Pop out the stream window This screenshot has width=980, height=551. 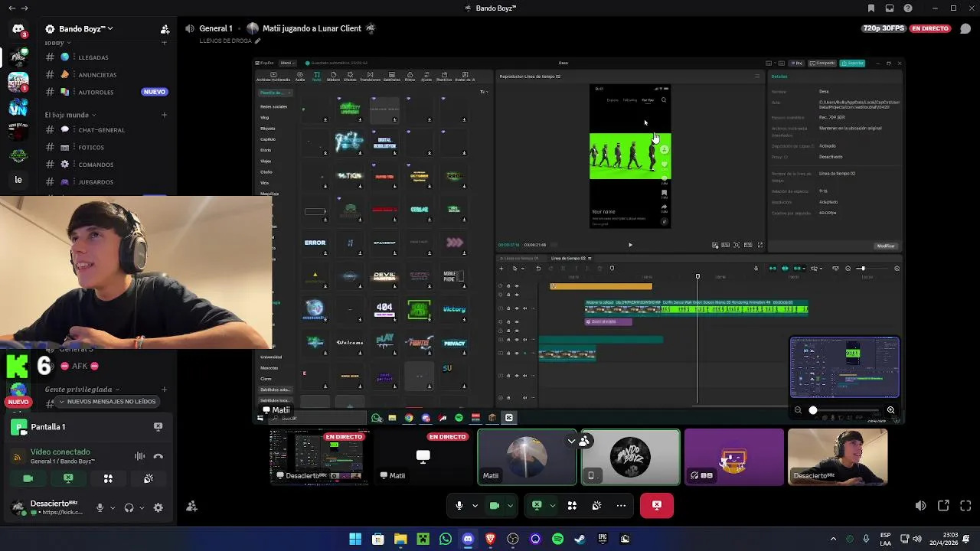click(943, 506)
